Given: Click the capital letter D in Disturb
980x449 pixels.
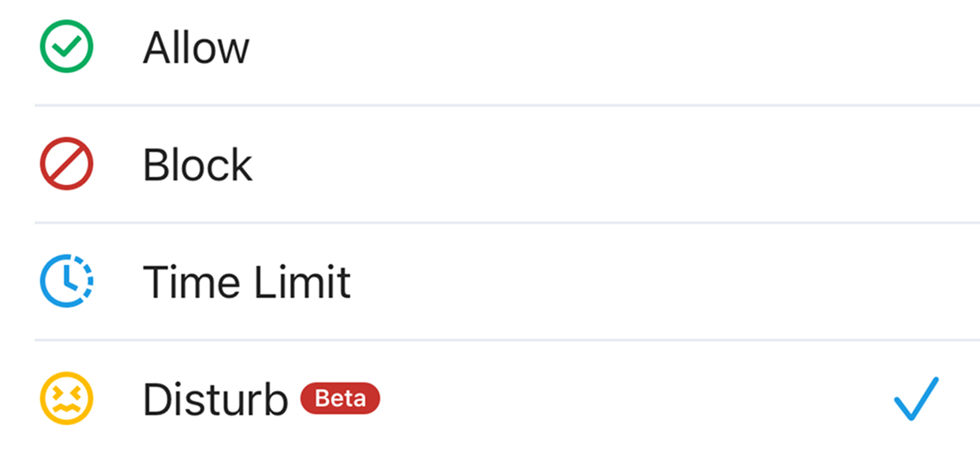Looking at the screenshot, I should 157,400.
